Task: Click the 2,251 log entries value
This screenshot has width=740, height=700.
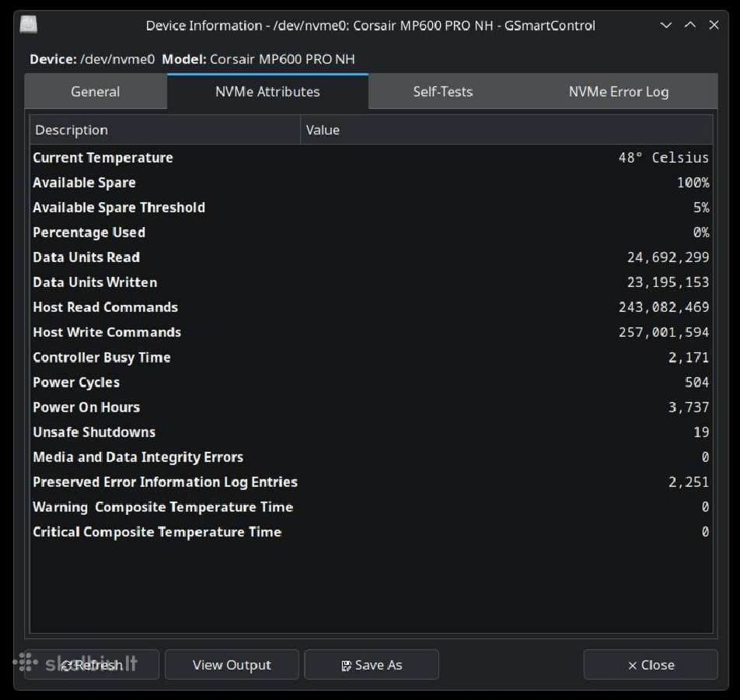Action: coord(689,481)
